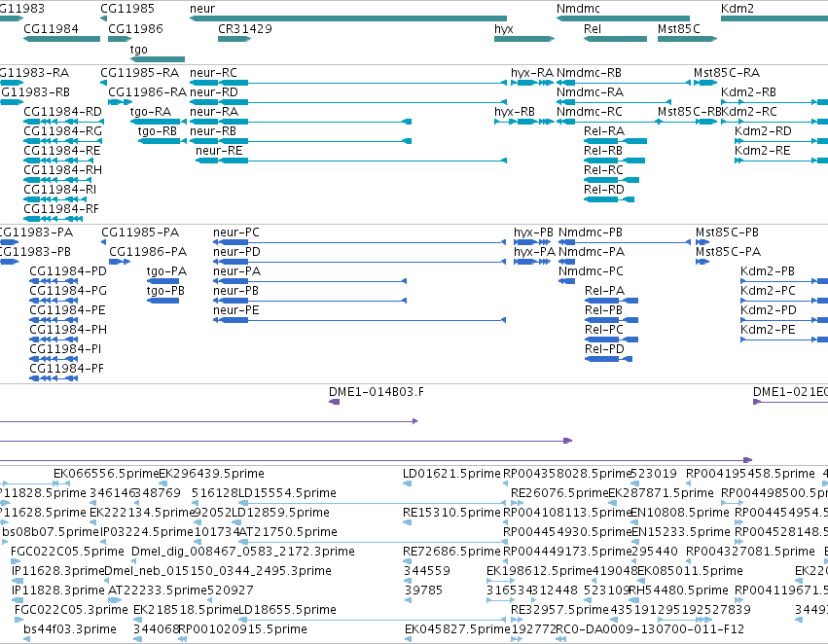Select the Nmdmc gene bar
Screen dimensions: 828x644
click(623, 18)
